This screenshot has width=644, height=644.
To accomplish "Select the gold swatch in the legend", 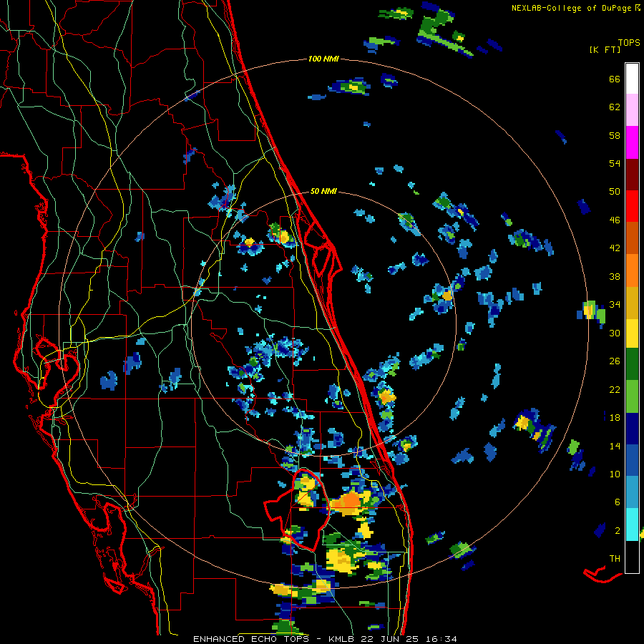I will [632, 303].
